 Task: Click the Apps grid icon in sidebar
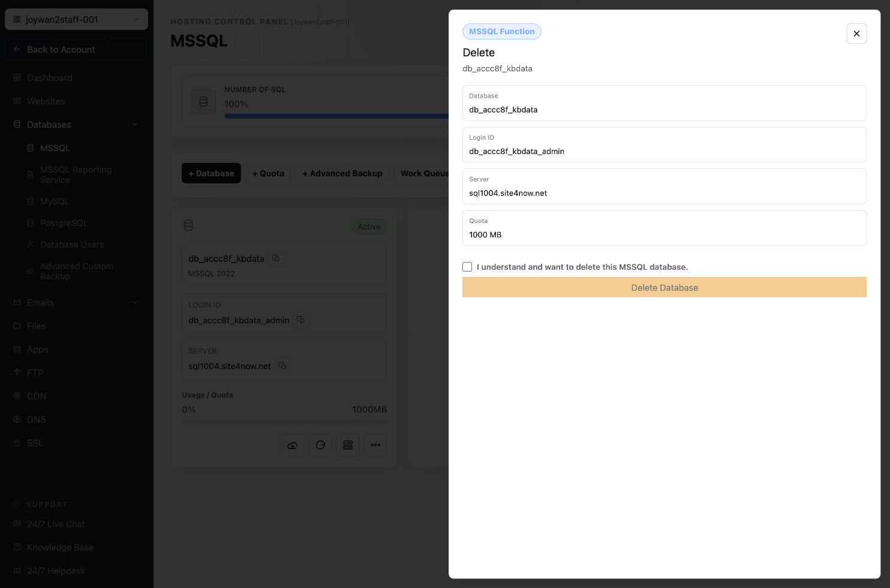point(17,349)
